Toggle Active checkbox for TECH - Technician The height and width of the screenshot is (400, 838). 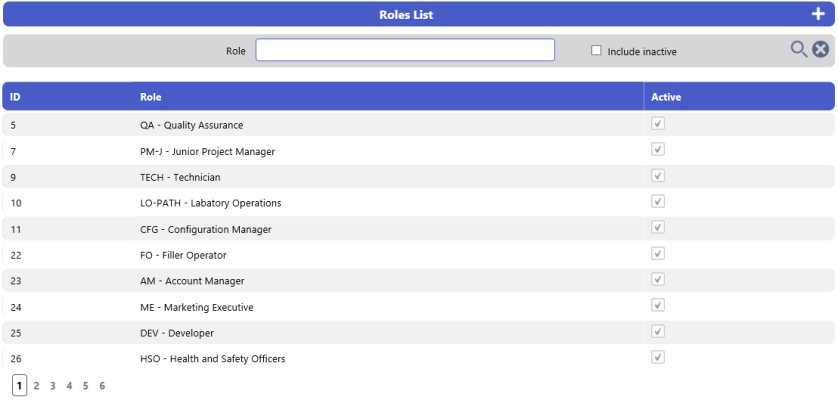658,175
